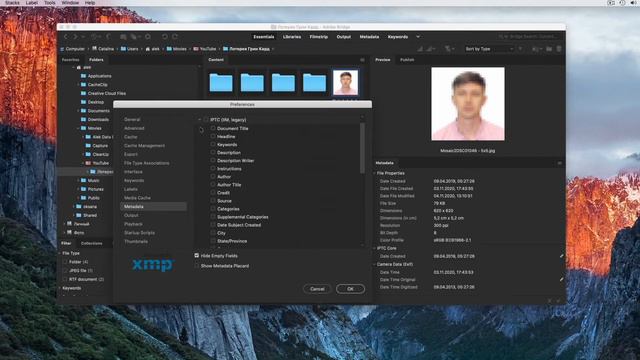Open the first folder thumbnail in Content

point(221,82)
